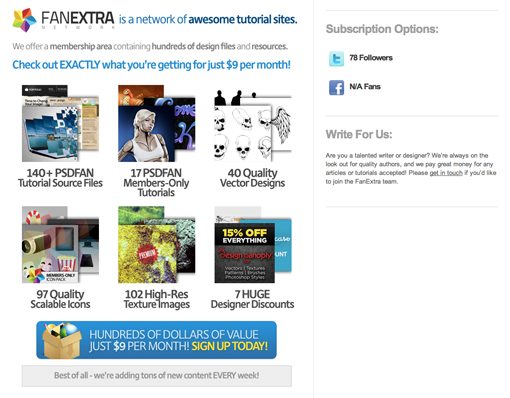
Task: Click the 78 Followers link
Action: [371, 58]
